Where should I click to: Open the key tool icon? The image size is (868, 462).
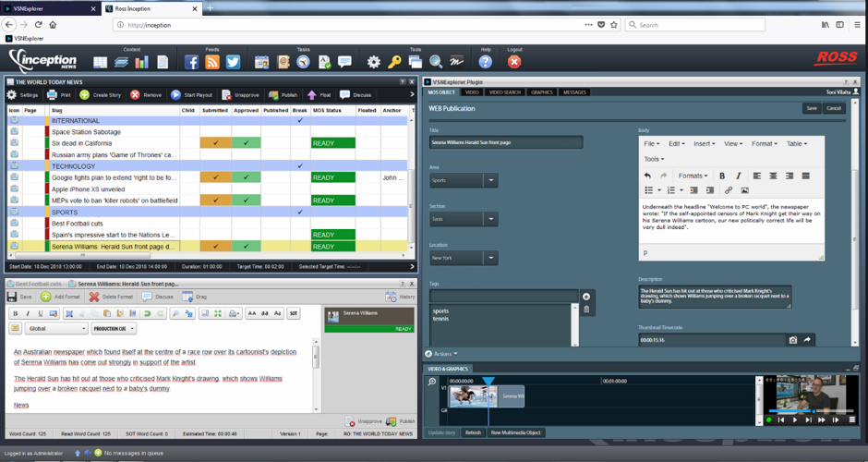point(394,62)
